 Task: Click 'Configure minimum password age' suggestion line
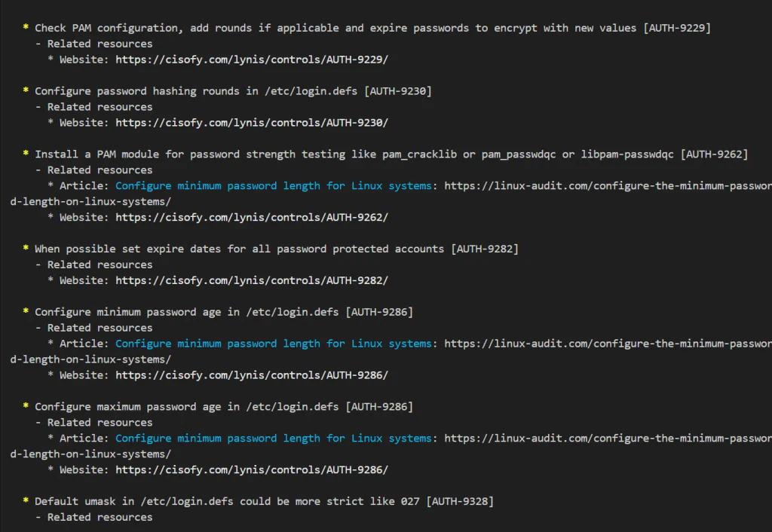pyautogui.click(x=223, y=312)
